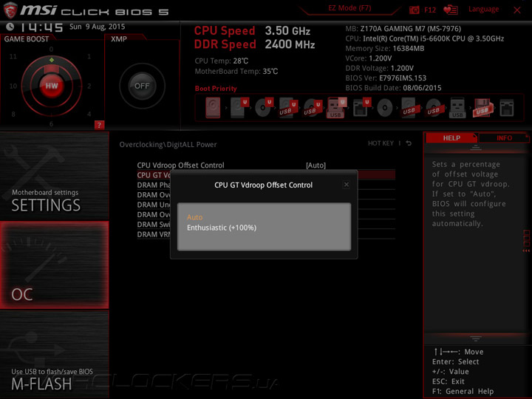Select UEFI network boot device icon
Image resolution: width=532 pixels, height=399 pixels.
[x=361, y=108]
